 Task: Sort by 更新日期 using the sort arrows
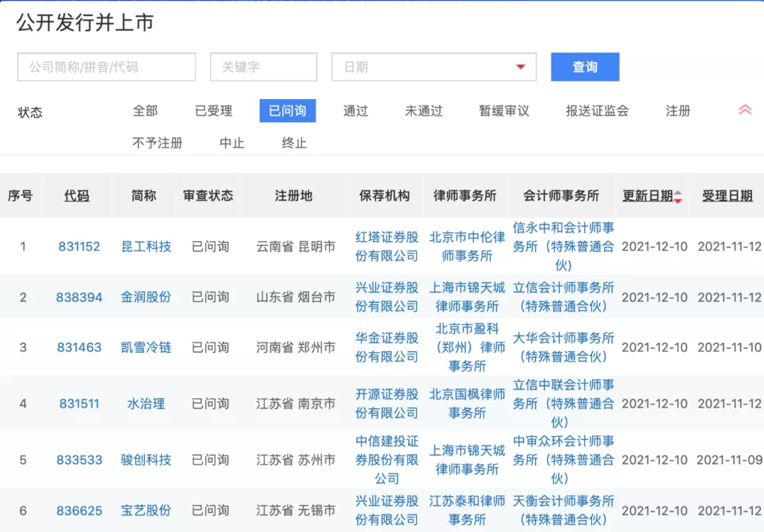click(678, 197)
